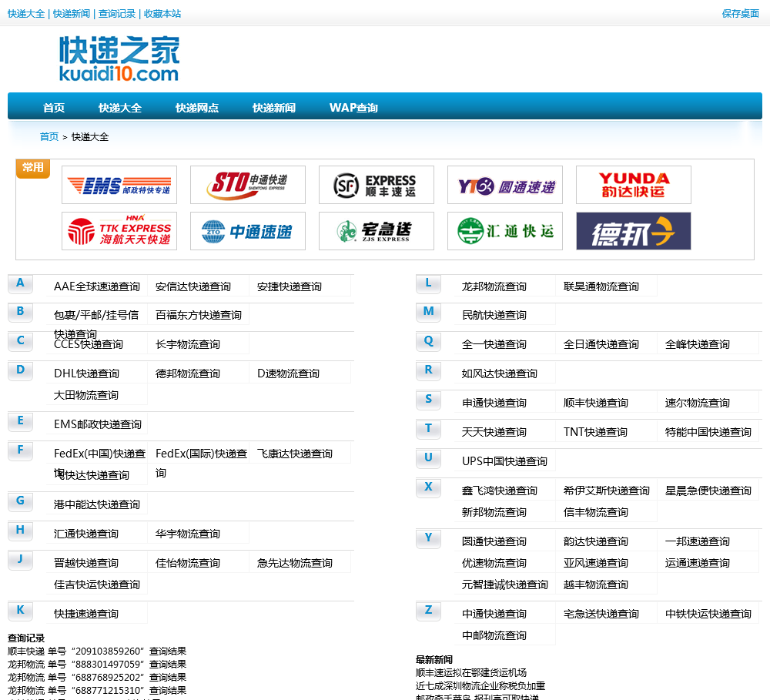
Task: Open 快捷速递查询 link
Action: (86, 614)
